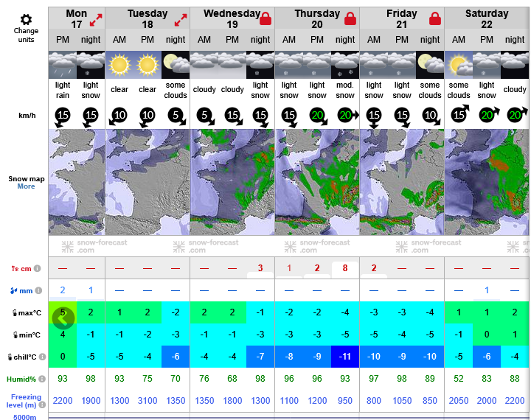Click the info icon next to chill°C
The width and height of the screenshot is (531, 420).
click(42, 357)
